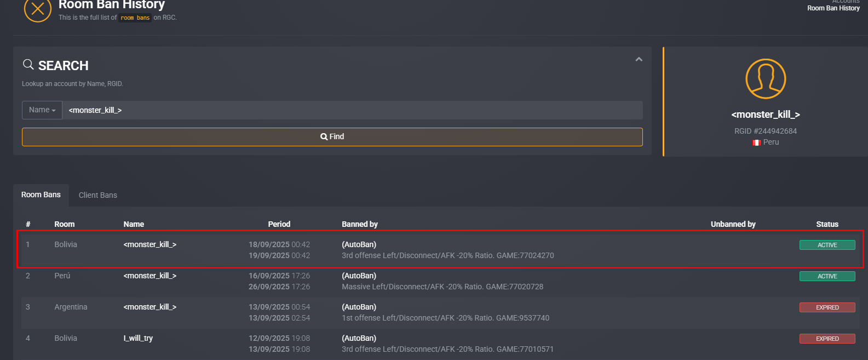Click the SEARCH panel heading
Image resolution: width=868 pixels, height=360 pixels.
(x=64, y=66)
